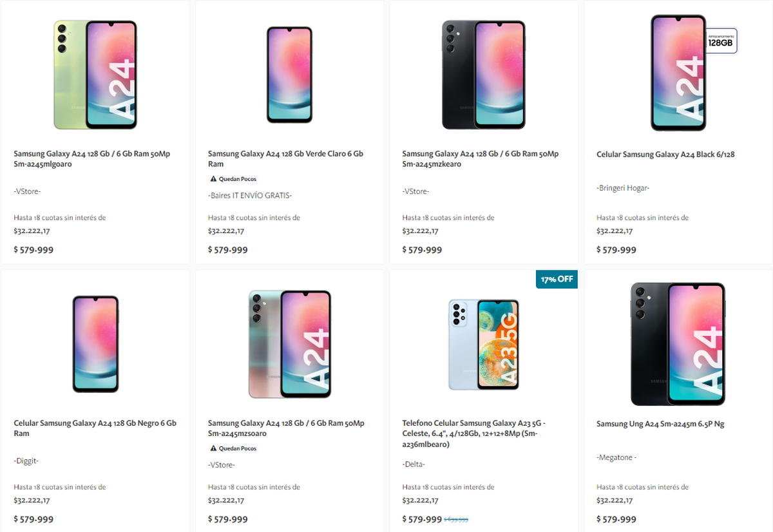Click the 128GB storage badge icon
Image resolution: width=773 pixels, height=532 pixels.
coord(721,41)
